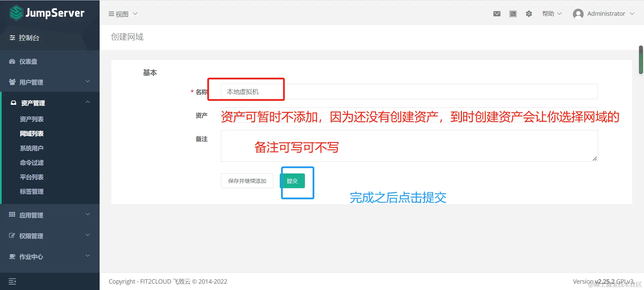Go to 资产列表 in sidebar
The width and height of the screenshot is (644, 290).
[x=32, y=119]
